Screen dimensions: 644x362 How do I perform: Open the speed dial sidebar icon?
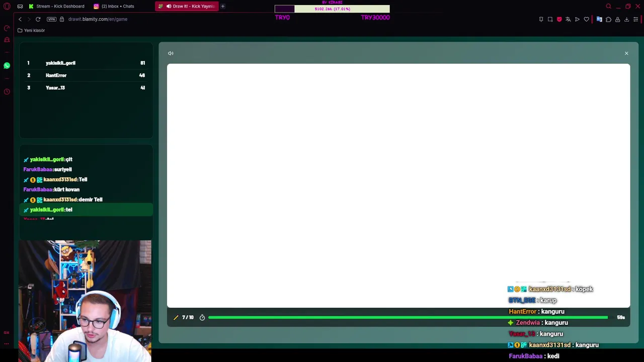point(7,28)
